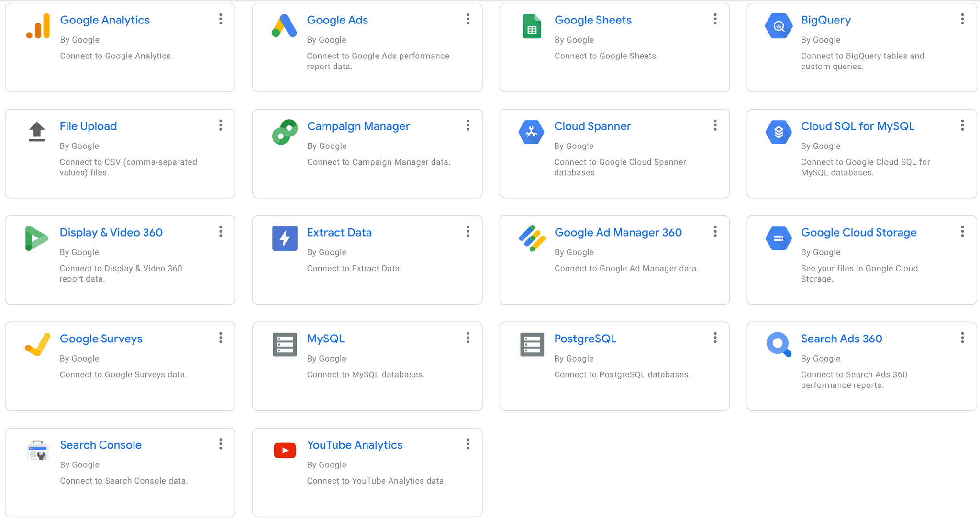Select the Google Analytics connector title
This screenshot has width=980, height=520.
click(105, 20)
